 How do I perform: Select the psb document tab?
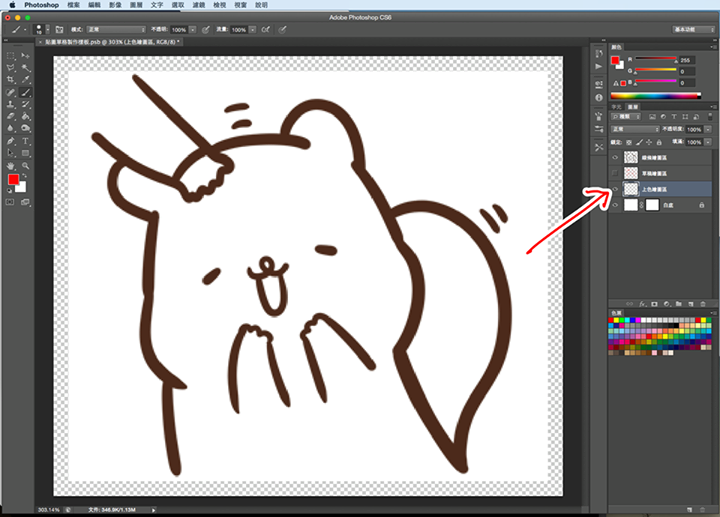coord(109,42)
